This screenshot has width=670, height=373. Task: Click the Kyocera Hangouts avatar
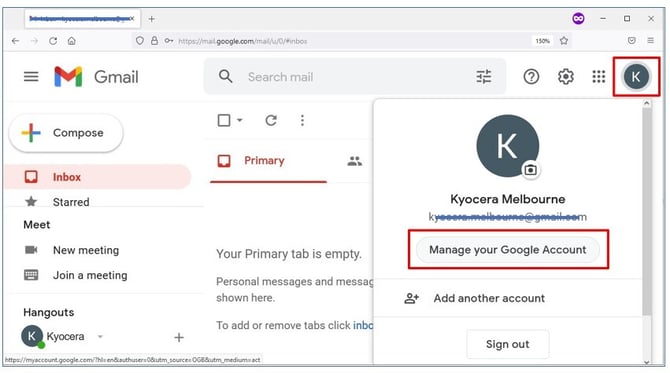[x=32, y=337]
